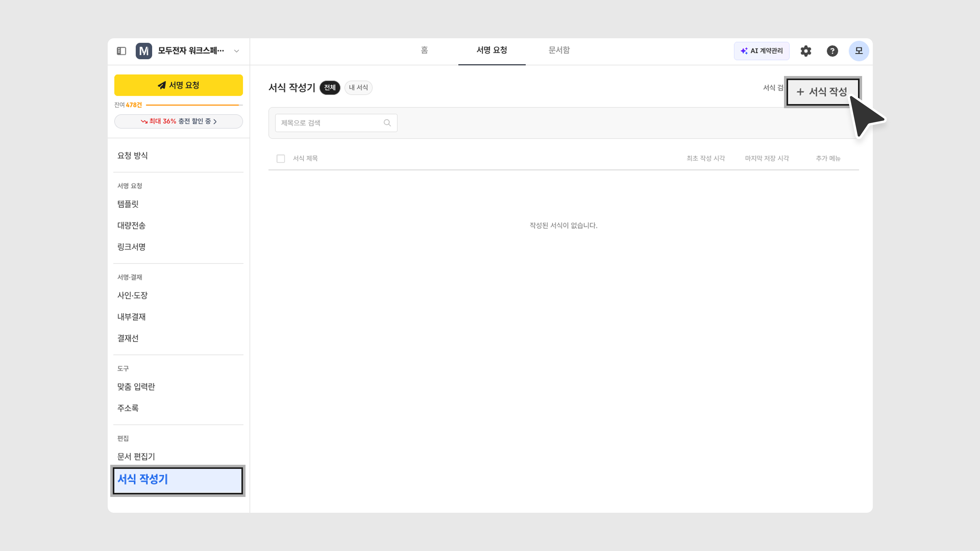
Task: Select the 내 서식 filter chip
Action: (358, 87)
